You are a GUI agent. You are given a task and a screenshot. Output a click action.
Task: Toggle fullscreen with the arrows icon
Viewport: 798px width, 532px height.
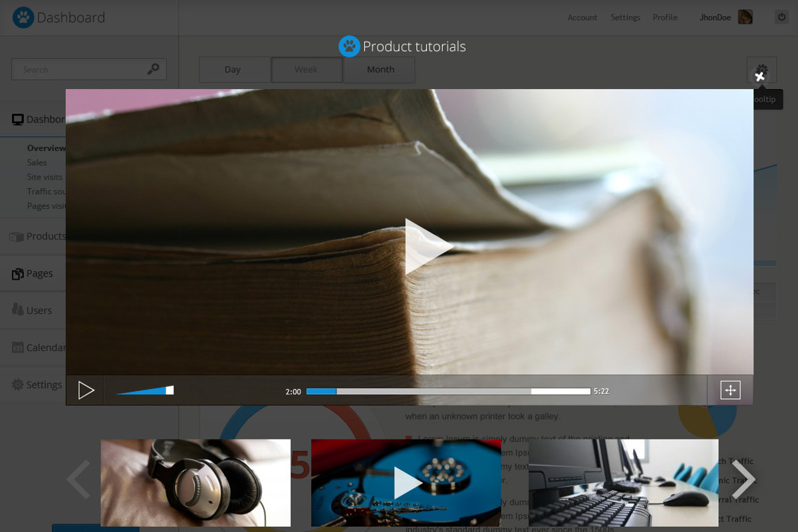coord(730,390)
